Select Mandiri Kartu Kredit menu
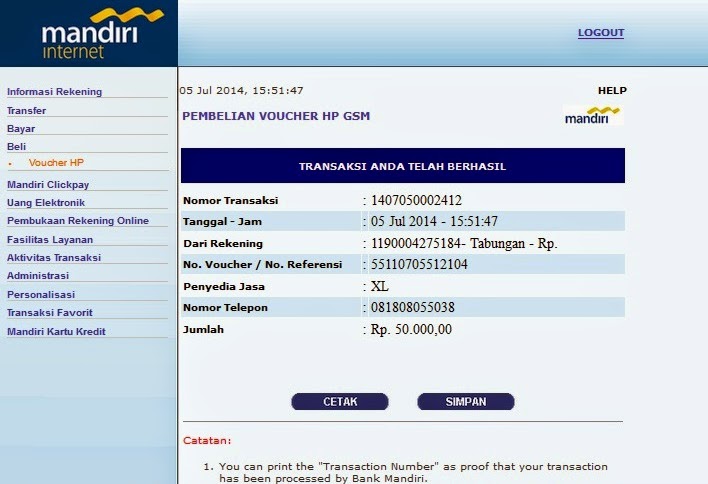Viewport: 708px width, 484px height. (x=56, y=332)
